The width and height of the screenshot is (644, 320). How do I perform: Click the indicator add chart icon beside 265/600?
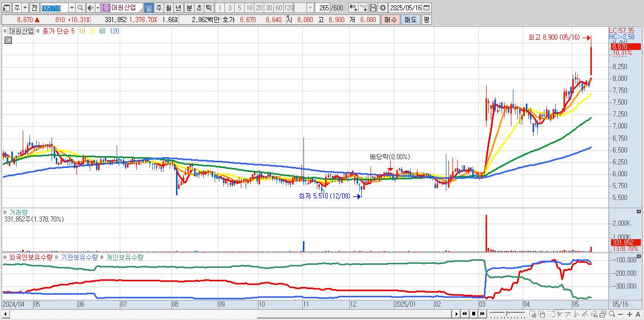(x=353, y=8)
